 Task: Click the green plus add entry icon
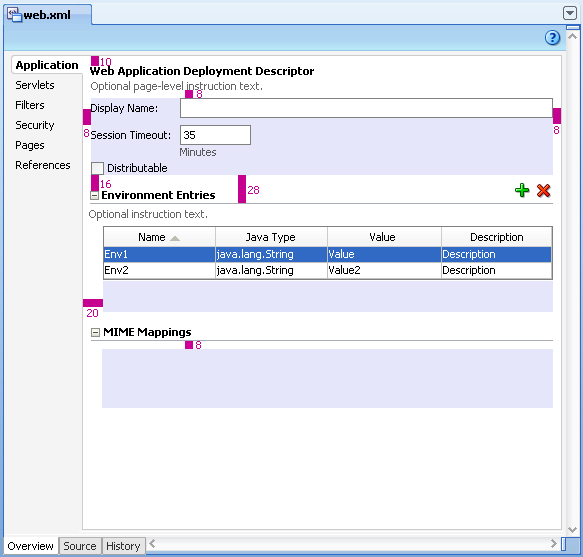[522, 190]
